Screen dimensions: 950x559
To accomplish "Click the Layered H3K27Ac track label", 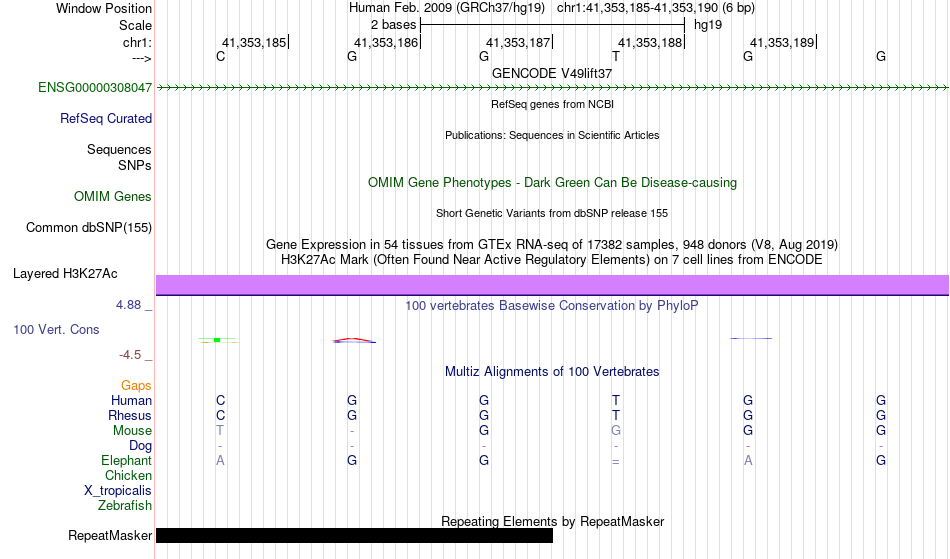I will [x=65, y=274].
